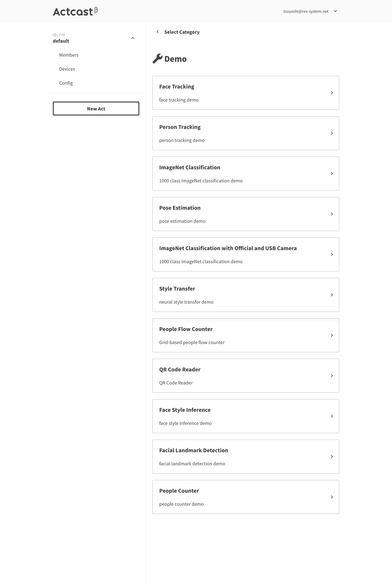This screenshot has width=392, height=584.
Task: Open the Members page in the sidebar
Action: [69, 55]
